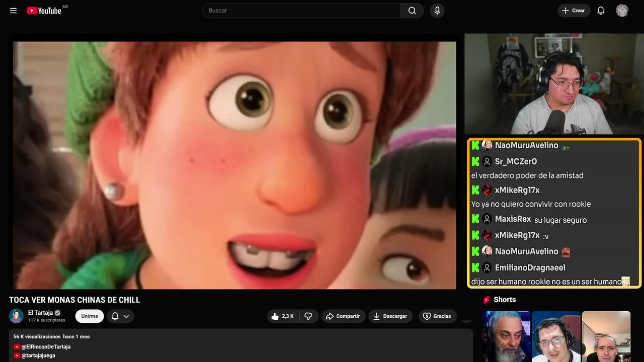Viewport: 644px width, 362px height.
Task: Click the green Kick badge beside MaxisRex
Action: pos(475,219)
